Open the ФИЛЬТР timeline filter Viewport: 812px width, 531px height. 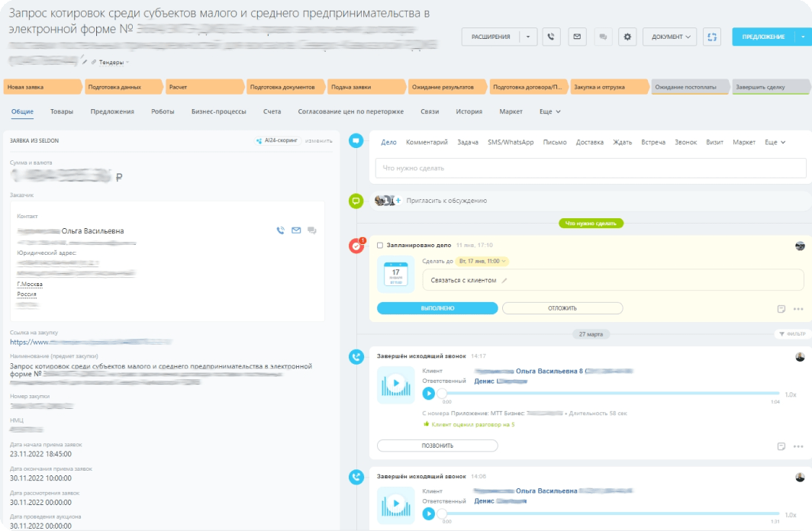pyautogui.click(x=792, y=334)
